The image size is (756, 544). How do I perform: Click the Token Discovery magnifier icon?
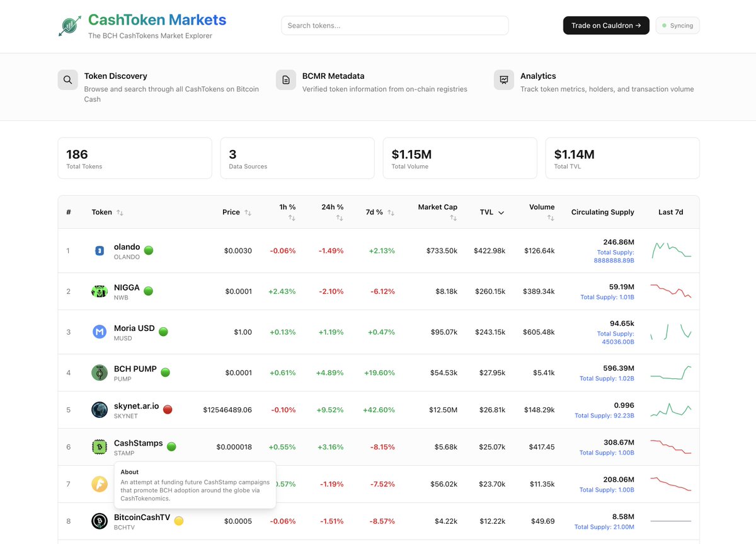[68, 80]
